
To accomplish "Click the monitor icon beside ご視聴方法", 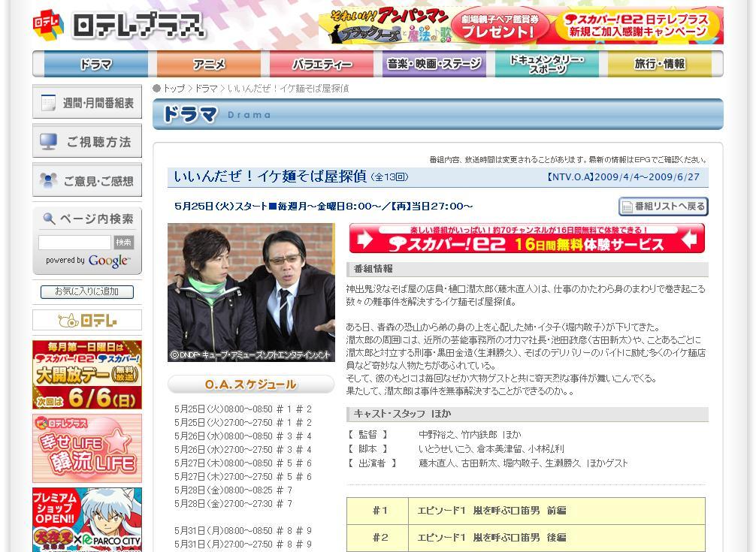I will click(48, 142).
